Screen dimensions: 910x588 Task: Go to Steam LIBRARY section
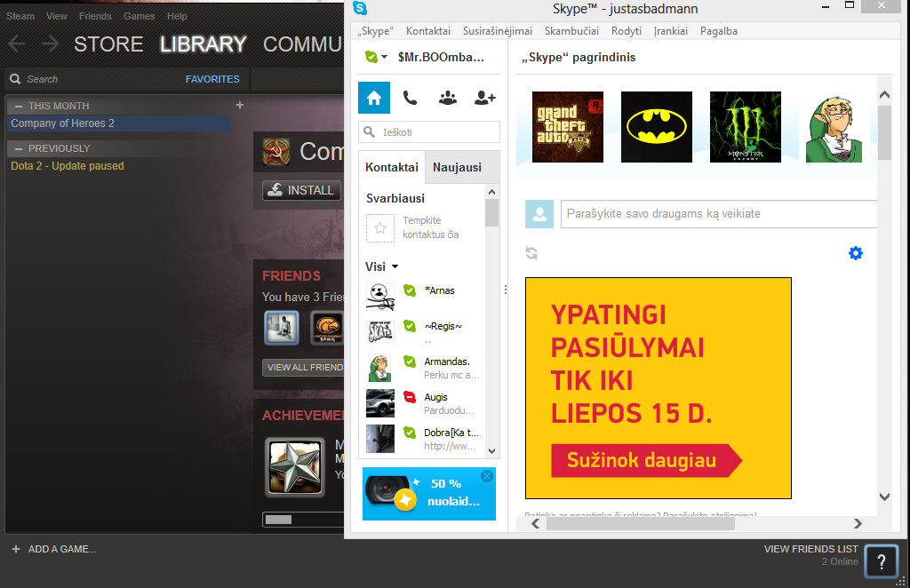point(204,44)
